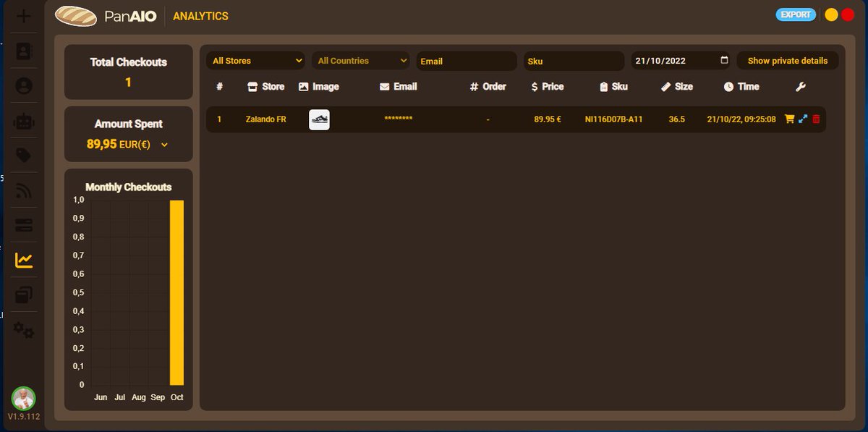Click the ANALYTICS page title
The height and width of the screenshot is (432, 868).
(200, 16)
